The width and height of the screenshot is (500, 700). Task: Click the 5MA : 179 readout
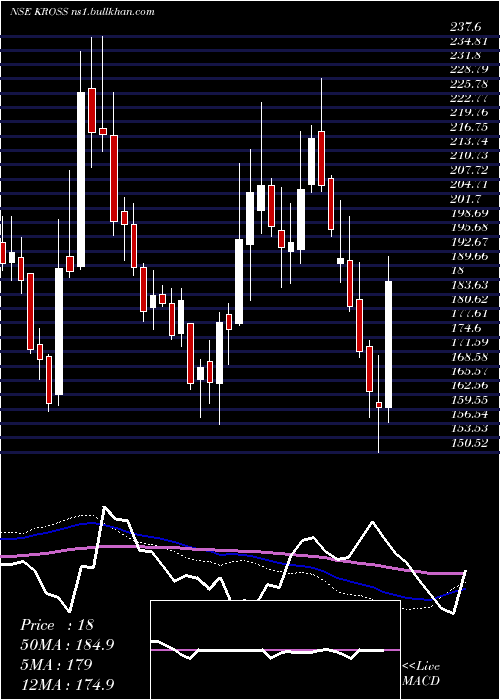(56, 664)
